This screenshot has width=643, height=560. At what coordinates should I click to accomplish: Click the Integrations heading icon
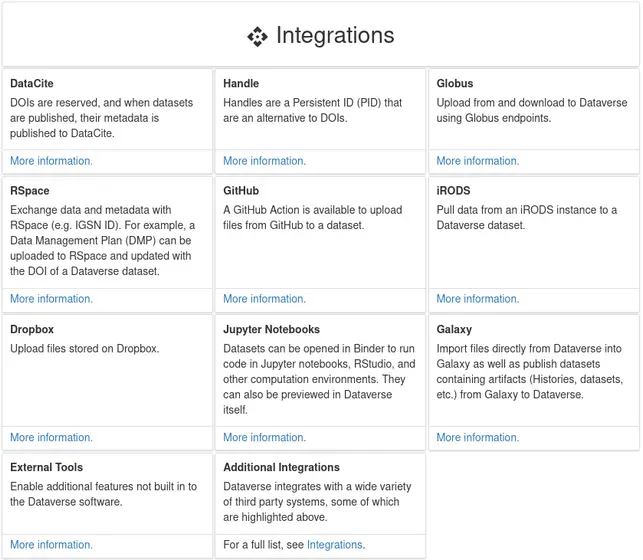click(x=257, y=36)
